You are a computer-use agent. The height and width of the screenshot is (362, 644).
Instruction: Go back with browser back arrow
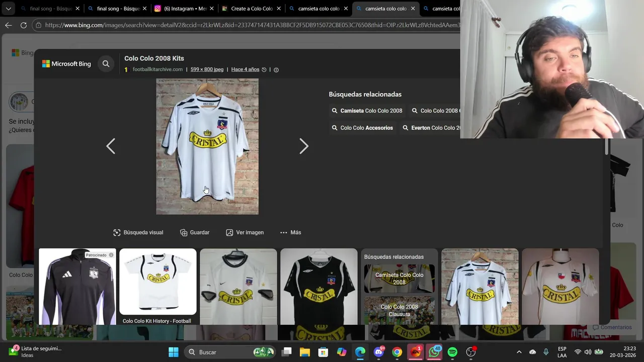tap(9, 25)
